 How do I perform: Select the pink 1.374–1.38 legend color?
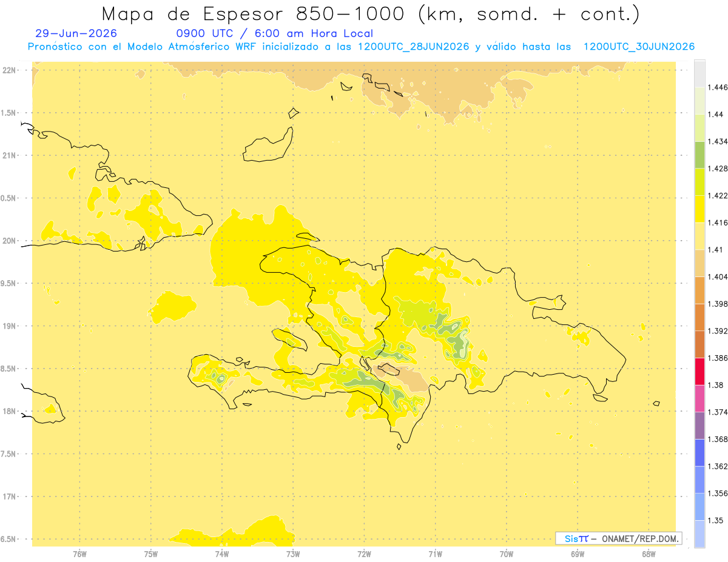pos(699,398)
